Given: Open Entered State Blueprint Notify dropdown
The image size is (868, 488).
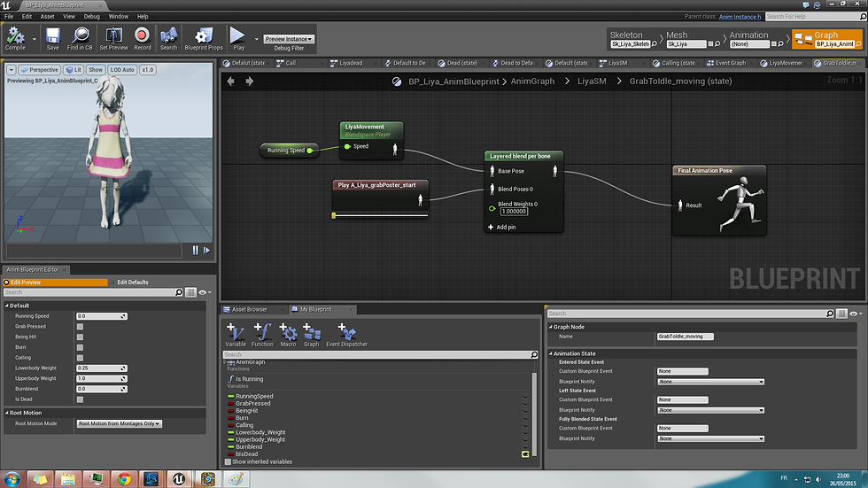Looking at the screenshot, I should coord(710,382).
